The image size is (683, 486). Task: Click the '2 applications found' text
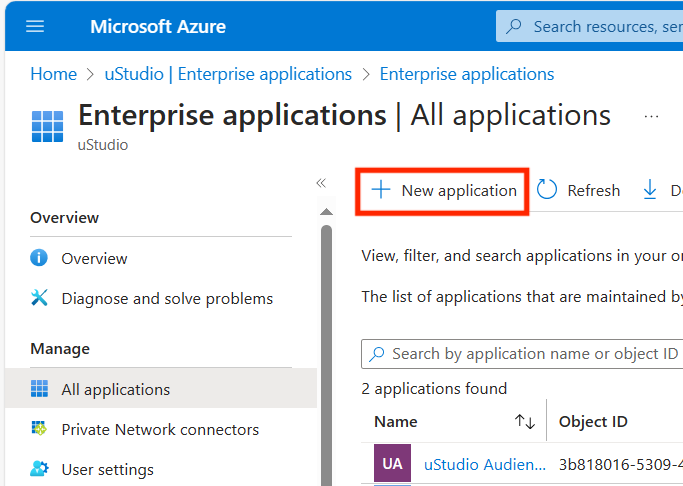tap(434, 388)
